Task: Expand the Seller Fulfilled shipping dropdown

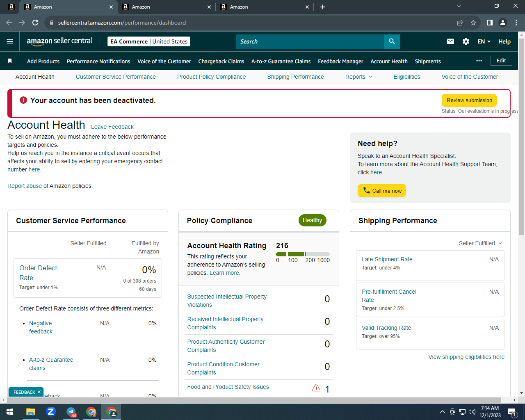Action: click(480, 243)
